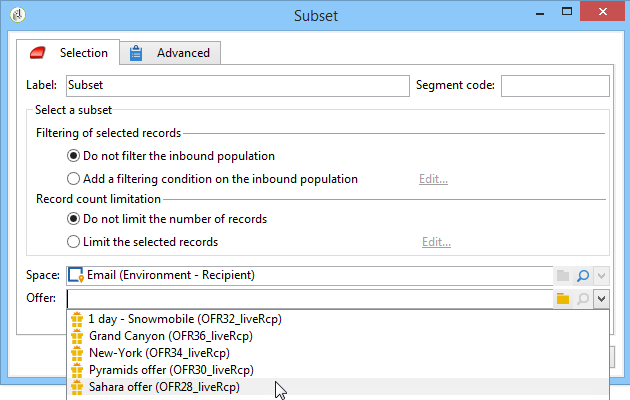This screenshot has width=630, height=400.
Task: Click the email icon in the Space field
Action: click(x=76, y=274)
